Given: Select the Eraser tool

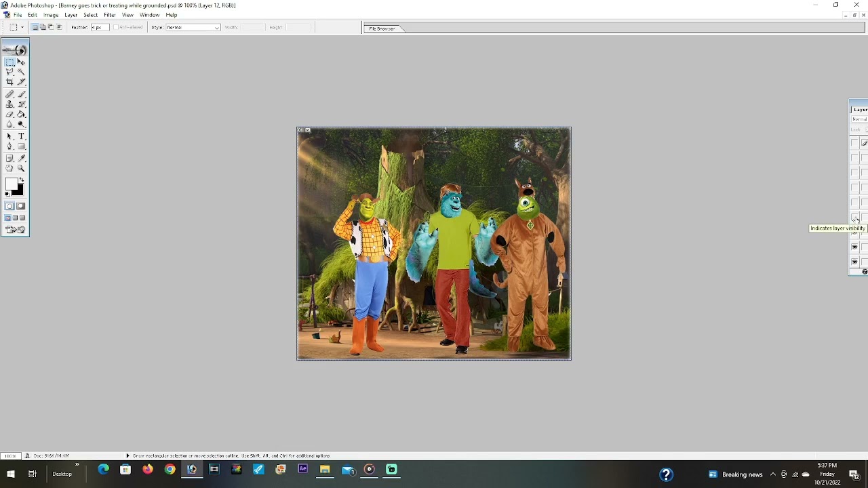Looking at the screenshot, I should click(x=10, y=114).
